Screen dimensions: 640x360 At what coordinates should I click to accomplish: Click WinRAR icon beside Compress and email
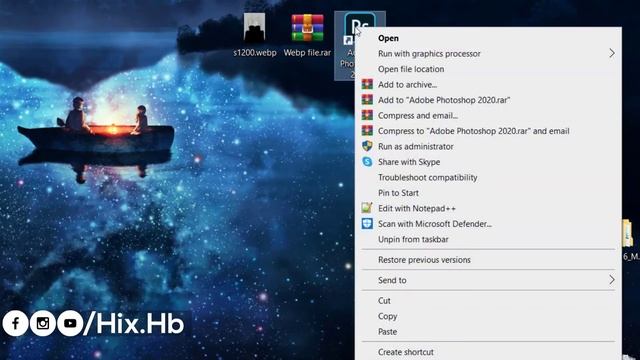click(x=367, y=116)
